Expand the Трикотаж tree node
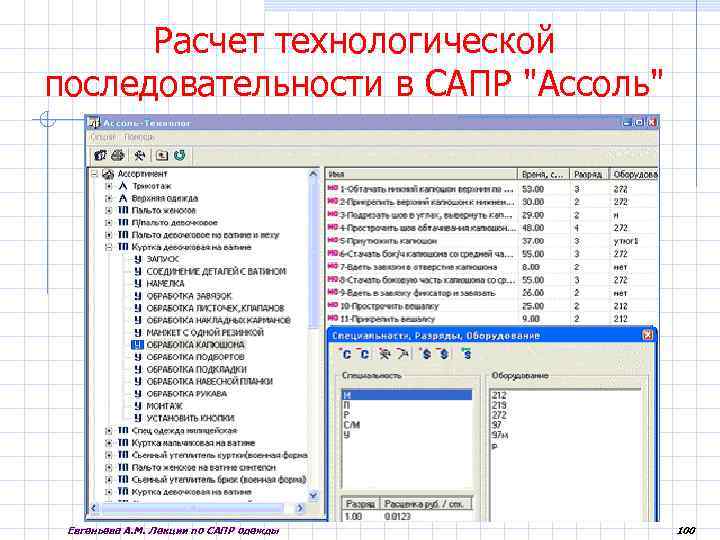 [x=109, y=186]
